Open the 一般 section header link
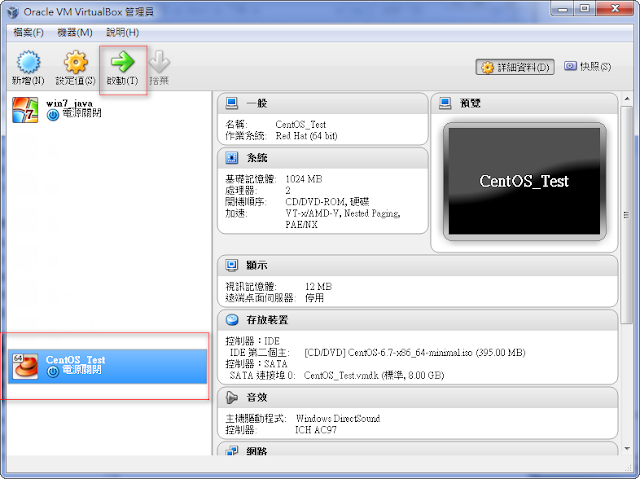This screenshot has height=479, width=640. tap(257, 104)
